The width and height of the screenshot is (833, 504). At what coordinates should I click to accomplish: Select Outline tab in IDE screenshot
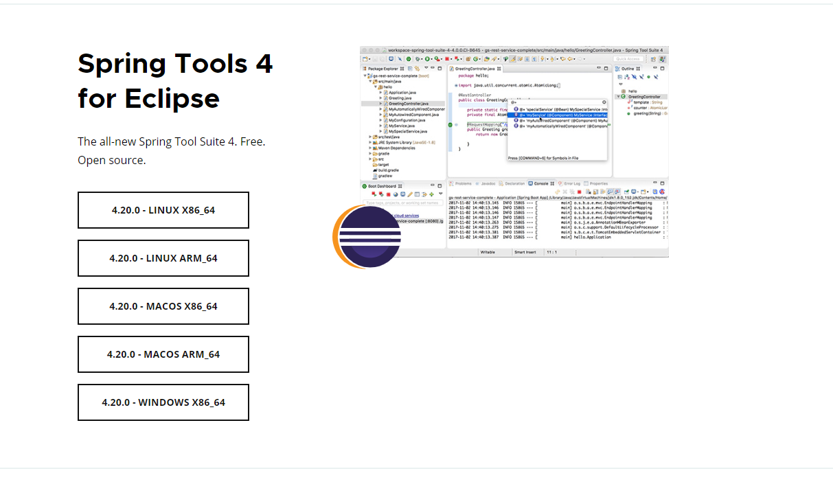(x=628, y=69)
